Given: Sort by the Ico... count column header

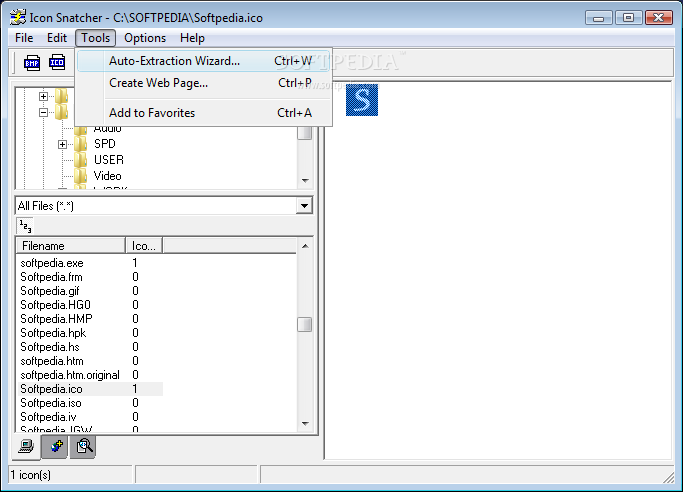Looking at the screenshot, I should point(144,246).
